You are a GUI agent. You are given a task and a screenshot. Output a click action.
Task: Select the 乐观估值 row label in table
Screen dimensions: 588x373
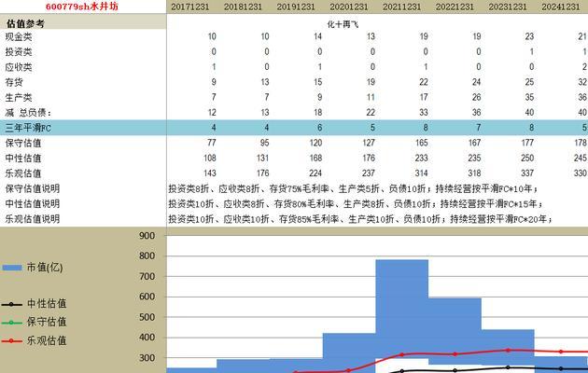[x=23, y=173]
